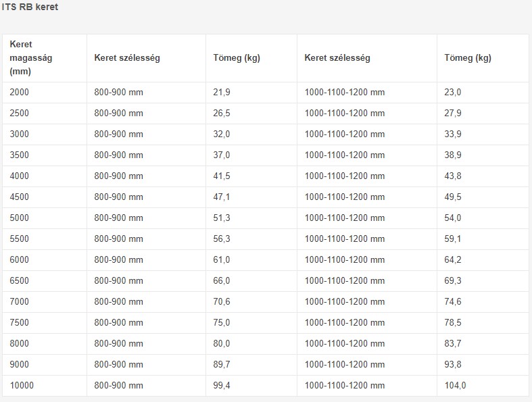
Task: Click the 10000 frame height cell
Action: coord(22,386)
